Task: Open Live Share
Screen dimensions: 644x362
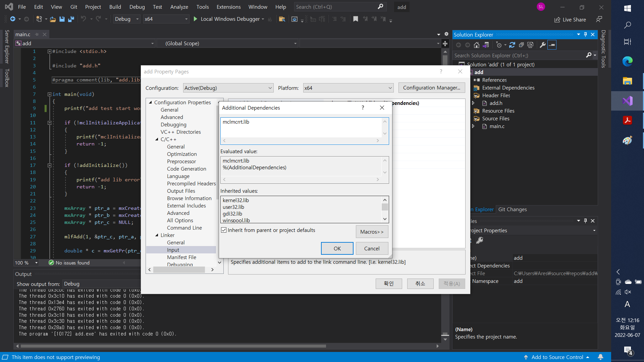Action: 570,20
